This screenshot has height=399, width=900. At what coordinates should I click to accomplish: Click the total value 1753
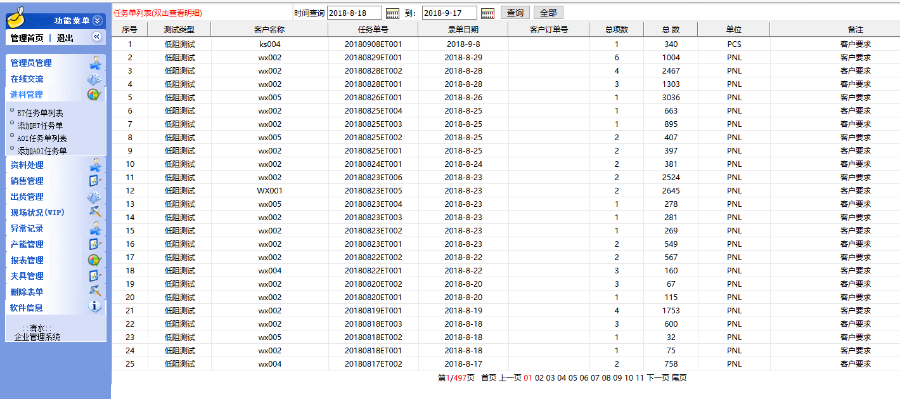pos(670,311)
